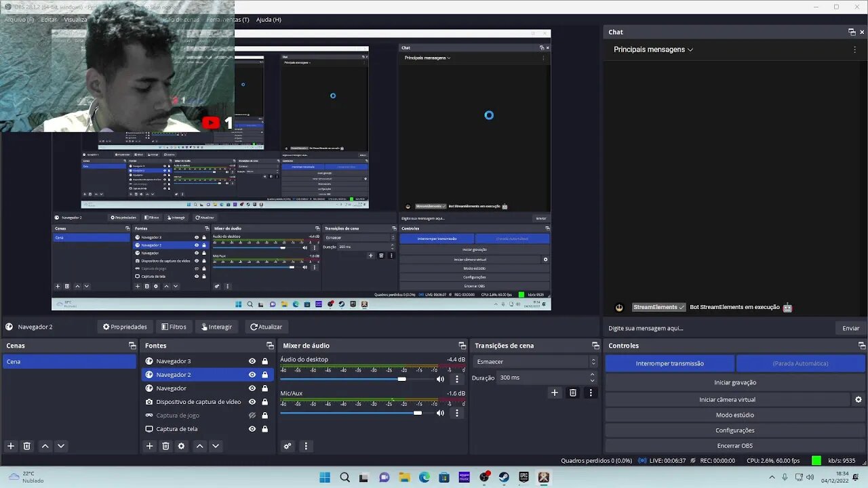Screen dimensions: 868x488
Task: Select the Dispositivo de captura de vídeo source
Action: (199, 402)
